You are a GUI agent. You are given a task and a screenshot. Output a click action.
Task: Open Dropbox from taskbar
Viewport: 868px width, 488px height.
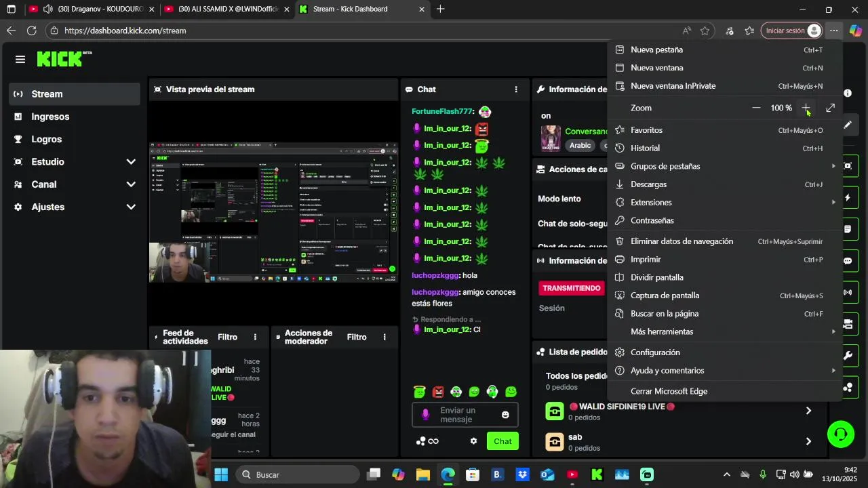pyautogui.click(x=522, y=474)
